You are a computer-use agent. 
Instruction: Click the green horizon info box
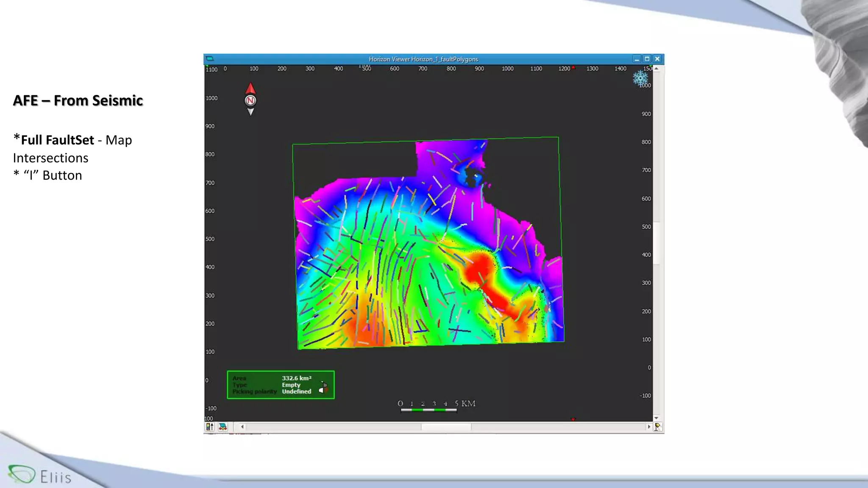281,385
